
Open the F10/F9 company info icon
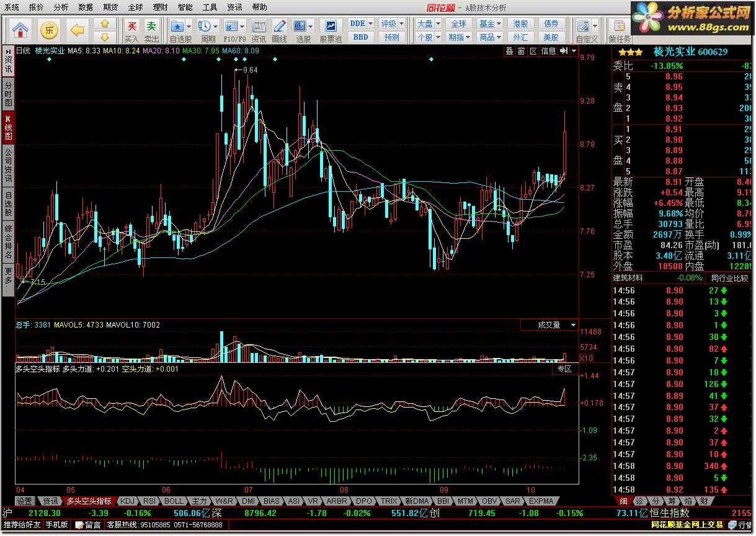click(231, 26)
